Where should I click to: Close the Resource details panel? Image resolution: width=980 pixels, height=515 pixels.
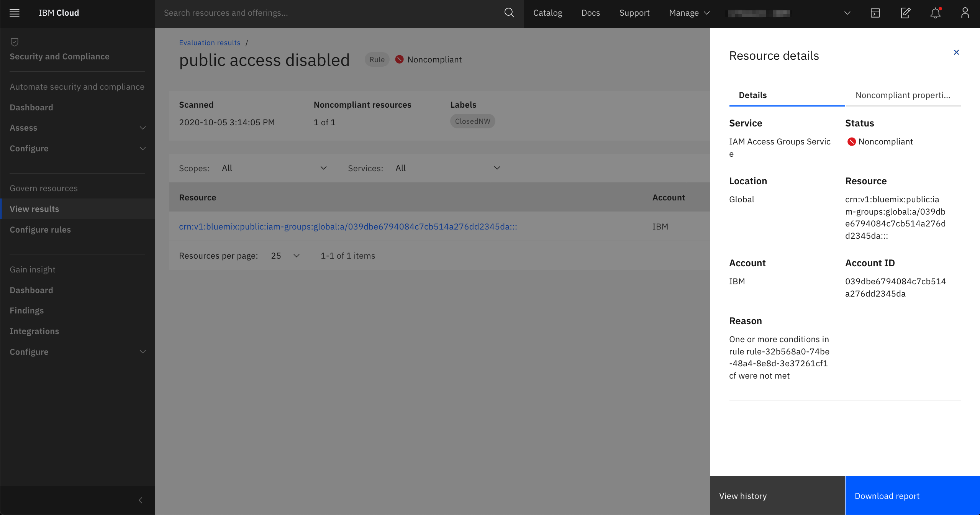click(956, 52)
